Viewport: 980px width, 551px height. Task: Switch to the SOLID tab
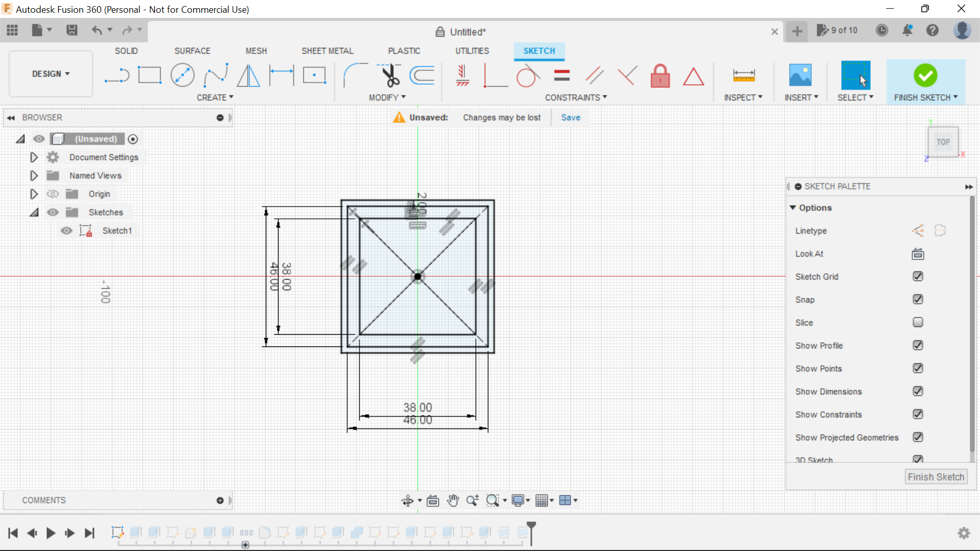(126, 51)
